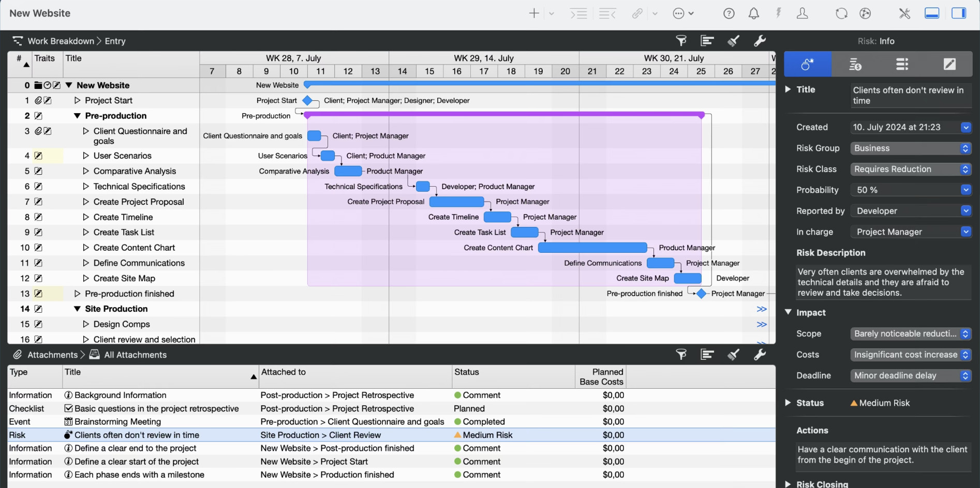Select the pencil note tab in the inspector
Image resolution: width=980 pixels, height=488 pixels.
pos(950,64)
